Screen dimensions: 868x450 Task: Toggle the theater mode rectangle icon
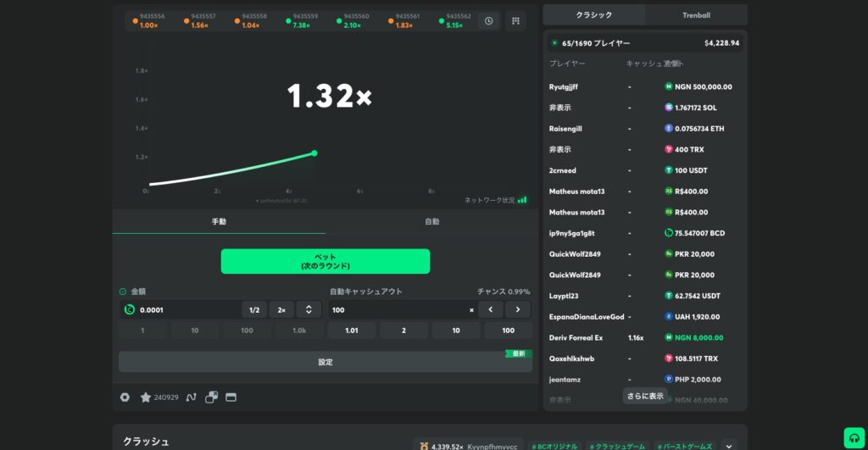pyautogui.click(x=231, y=397)
